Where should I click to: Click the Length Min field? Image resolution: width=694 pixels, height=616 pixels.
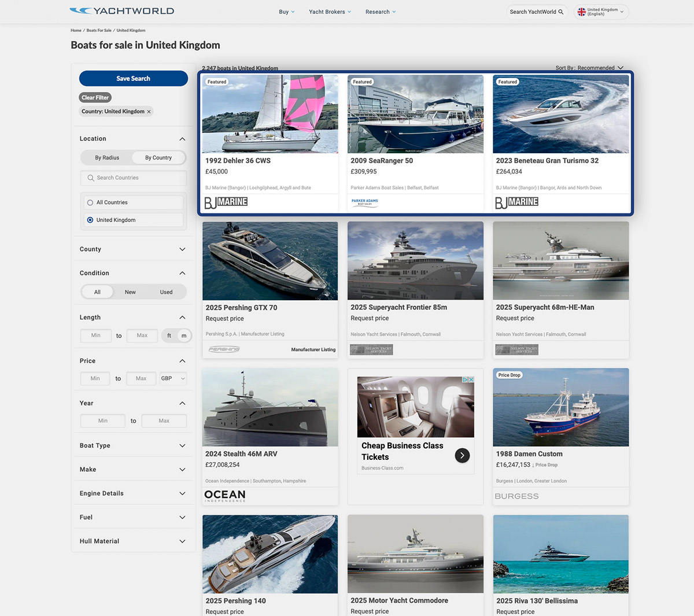[x=96, y=335]
